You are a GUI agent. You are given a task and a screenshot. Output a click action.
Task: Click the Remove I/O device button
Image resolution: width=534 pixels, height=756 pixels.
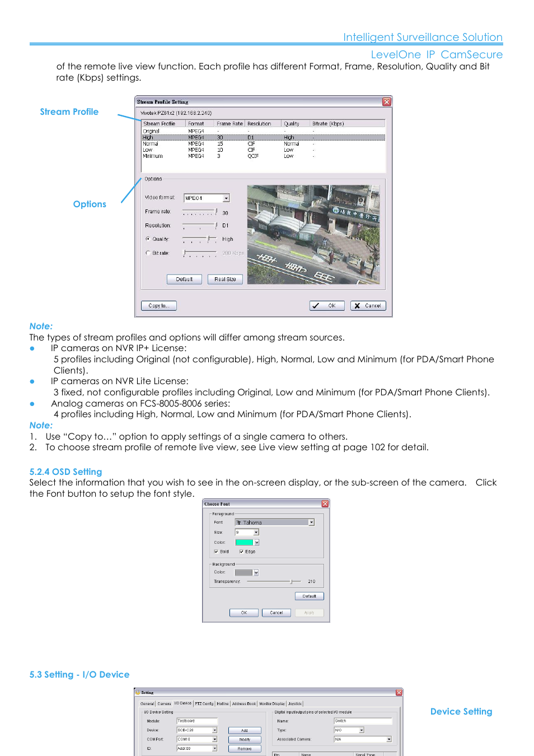coord(245,749)
